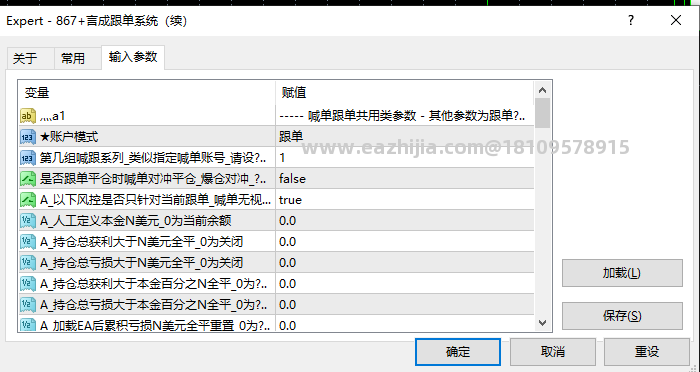Select the 输入参数 tab

pyautogui.click(x=133, y=57)
